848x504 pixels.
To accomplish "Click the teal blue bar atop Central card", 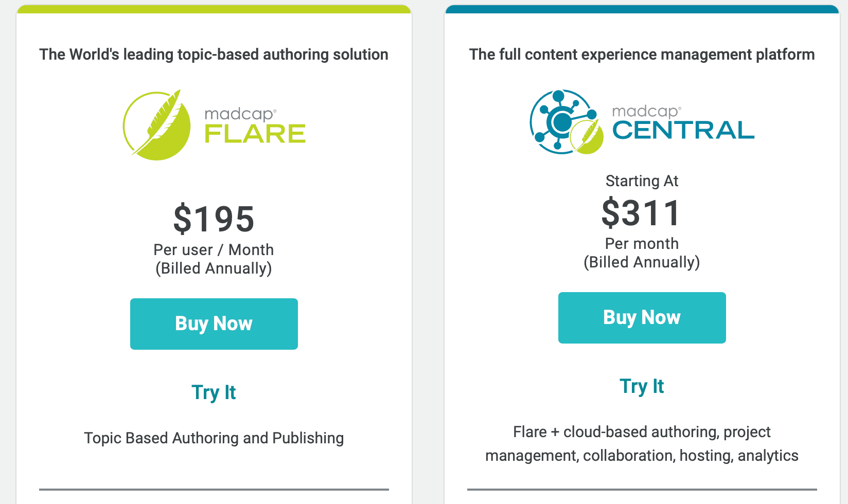I will (642, 9).
